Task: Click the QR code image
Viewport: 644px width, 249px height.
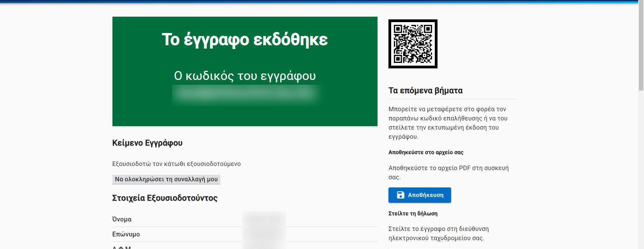Action: pos(413,44)
